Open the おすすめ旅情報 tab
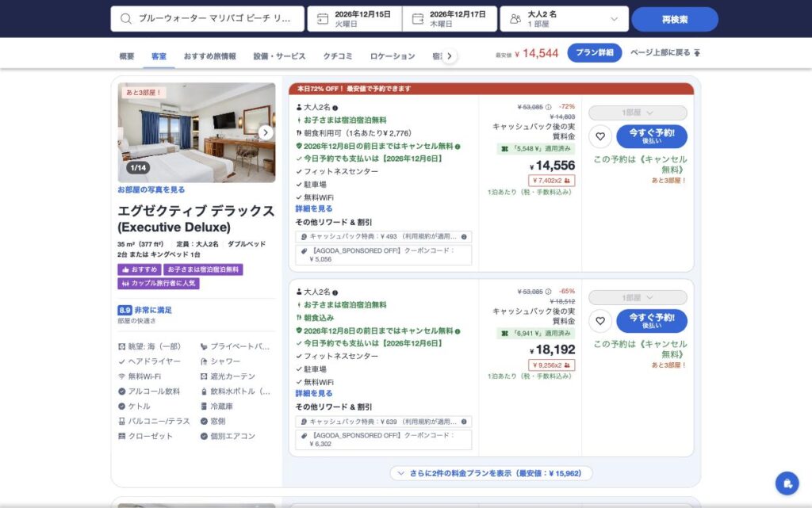The height and width of the screenshot is (508, 812). click(209, 55)
